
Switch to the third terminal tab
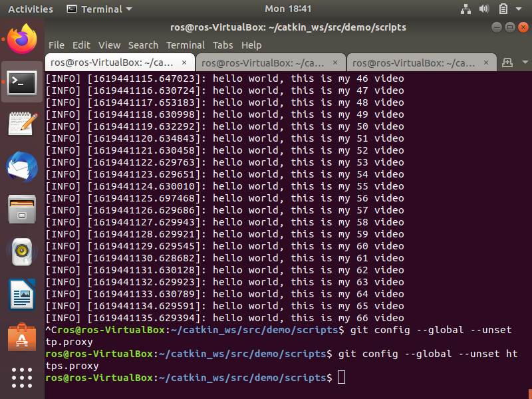tap(422, 63)
